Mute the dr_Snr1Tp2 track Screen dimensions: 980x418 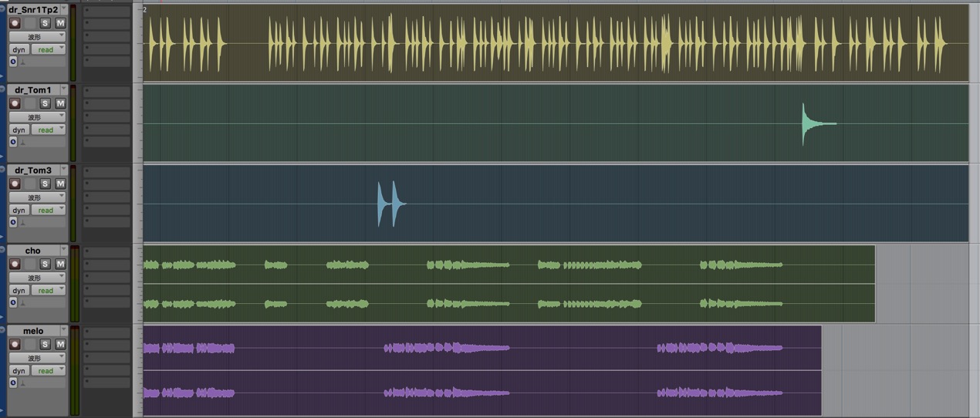click(x=60, y=23)
